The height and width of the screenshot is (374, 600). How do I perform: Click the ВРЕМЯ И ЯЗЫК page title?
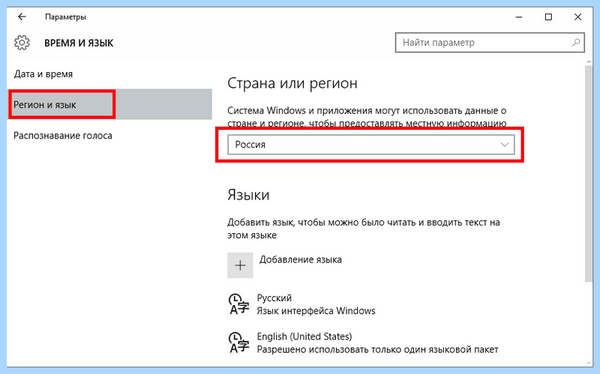(x=79, y=43)
